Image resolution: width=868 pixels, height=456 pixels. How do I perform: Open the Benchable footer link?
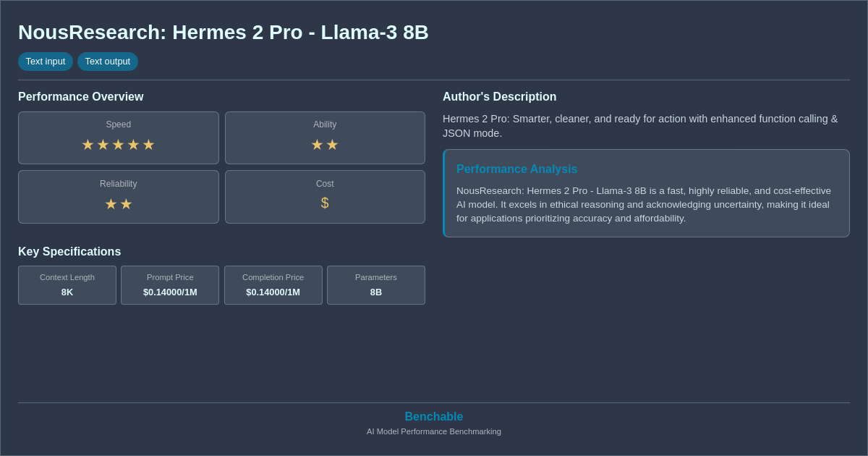pyautogui.click(x=434, y=417)
